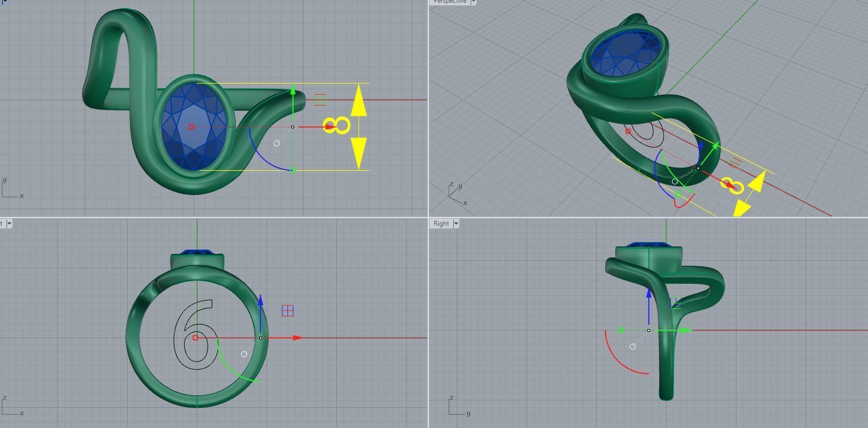Click the blue Z move arrow in Front view
The image size is (868, 428).
click(x=261, y=313)
